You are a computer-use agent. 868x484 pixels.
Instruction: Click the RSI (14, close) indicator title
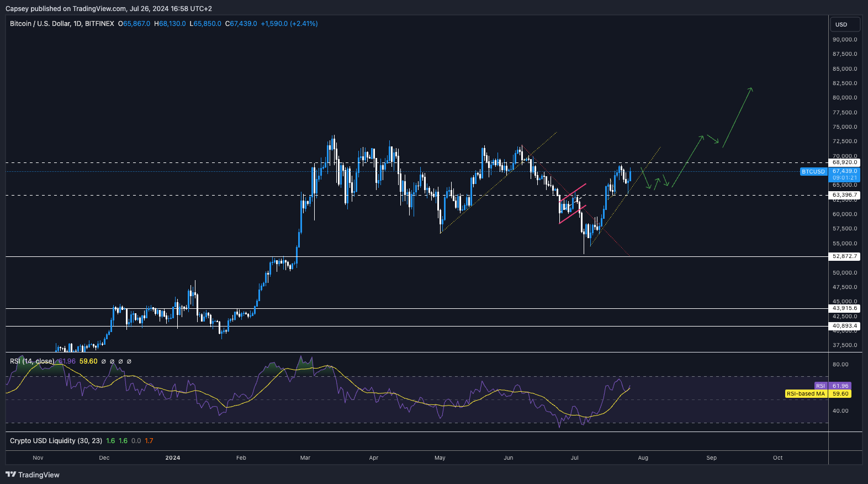click(x=32, y=361)
